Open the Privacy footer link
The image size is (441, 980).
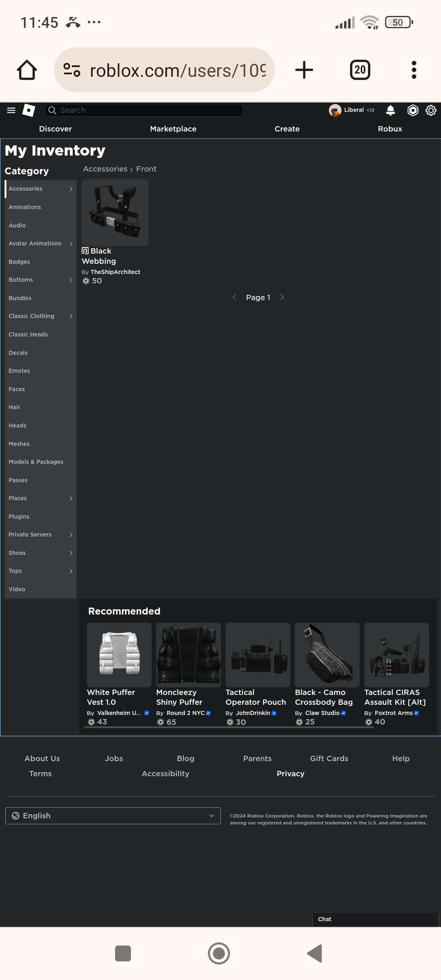coord(291,774)
